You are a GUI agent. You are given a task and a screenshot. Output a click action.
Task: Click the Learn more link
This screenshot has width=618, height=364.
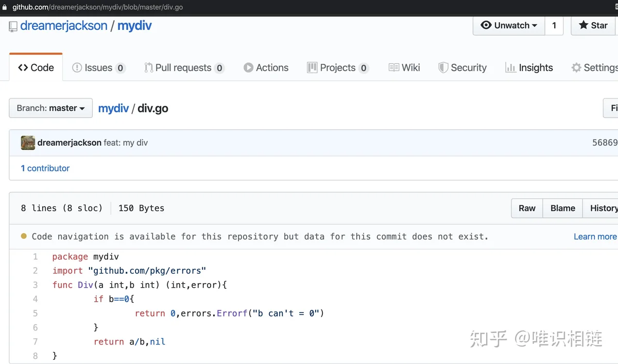point(595,236)
